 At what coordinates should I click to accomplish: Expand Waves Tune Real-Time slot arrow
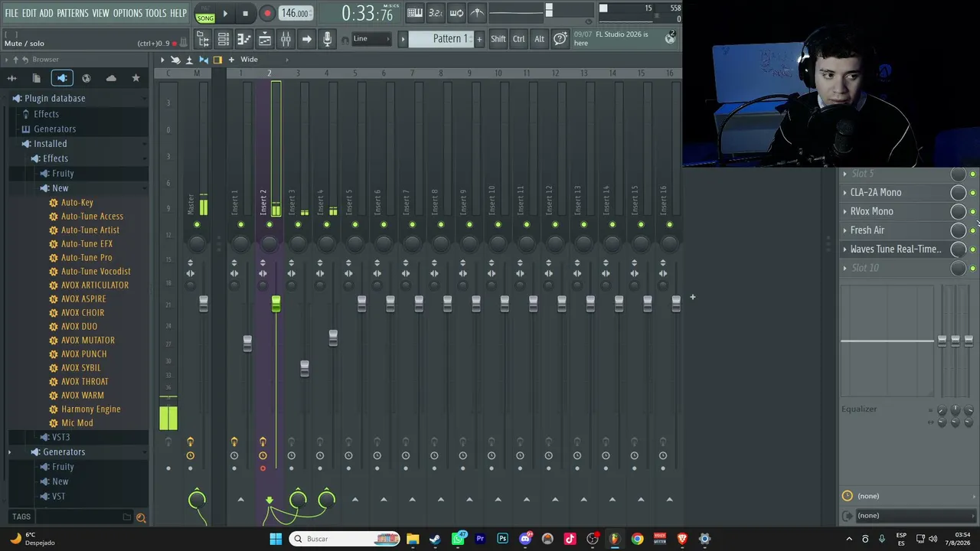coord(844,249)
